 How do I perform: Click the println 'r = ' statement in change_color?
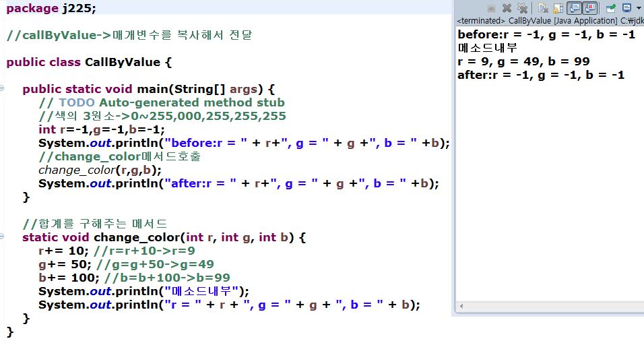coord(230,305)
